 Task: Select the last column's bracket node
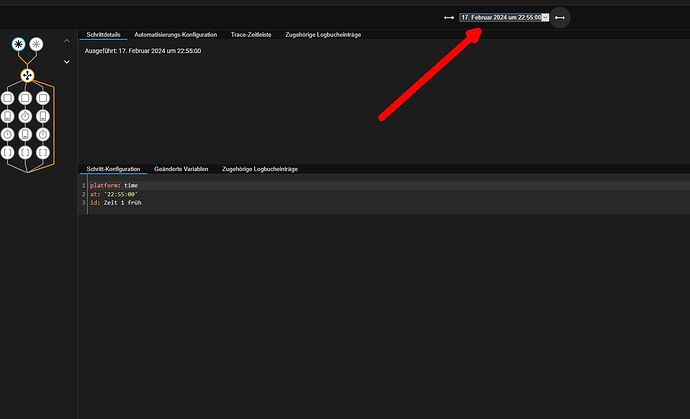pyautogui.click(x=43, y=152)
